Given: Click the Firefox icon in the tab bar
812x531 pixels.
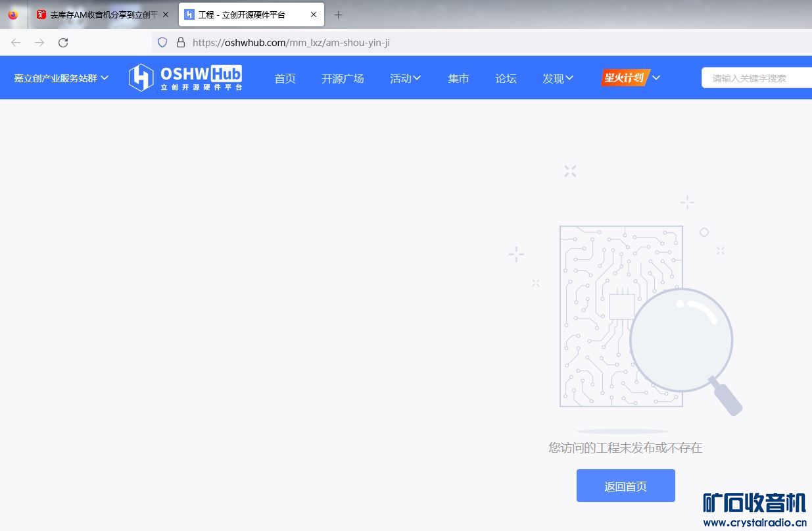Looking at the screenshot, I should (x=13, y=14).
